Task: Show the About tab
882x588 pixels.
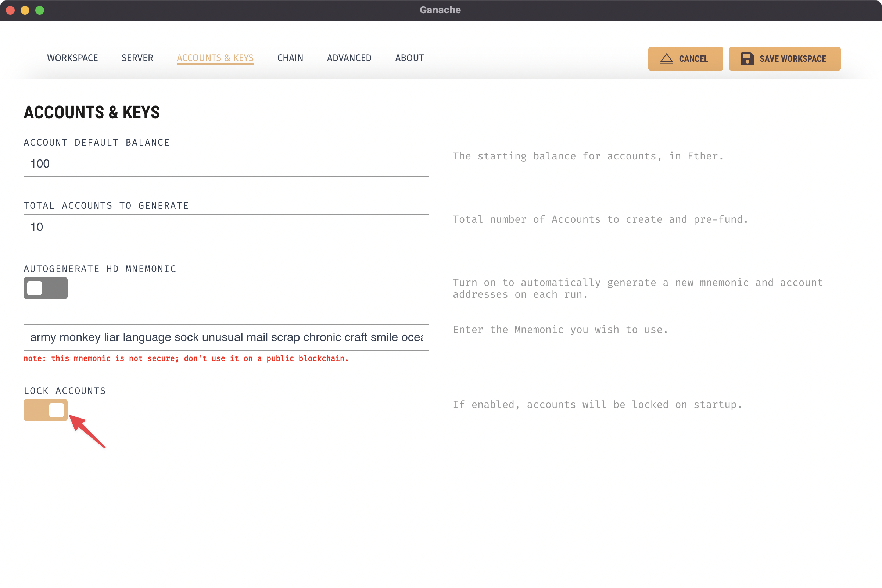Action: pos(409,58)
